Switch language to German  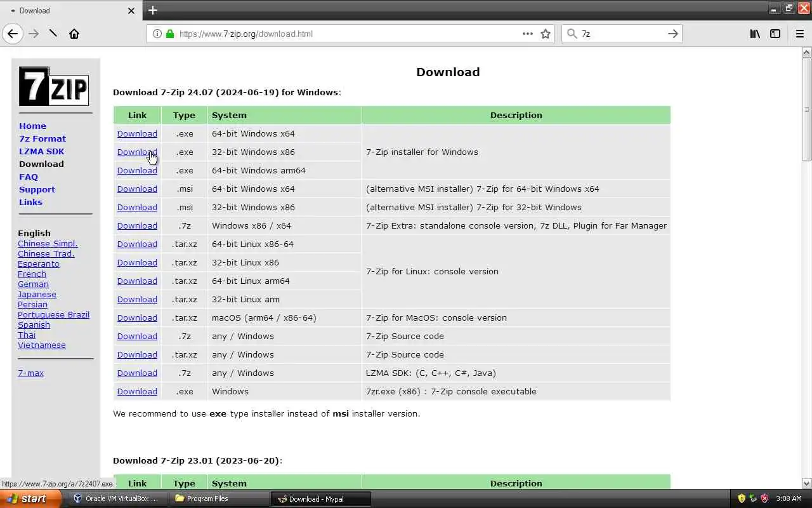click(33, 284)
